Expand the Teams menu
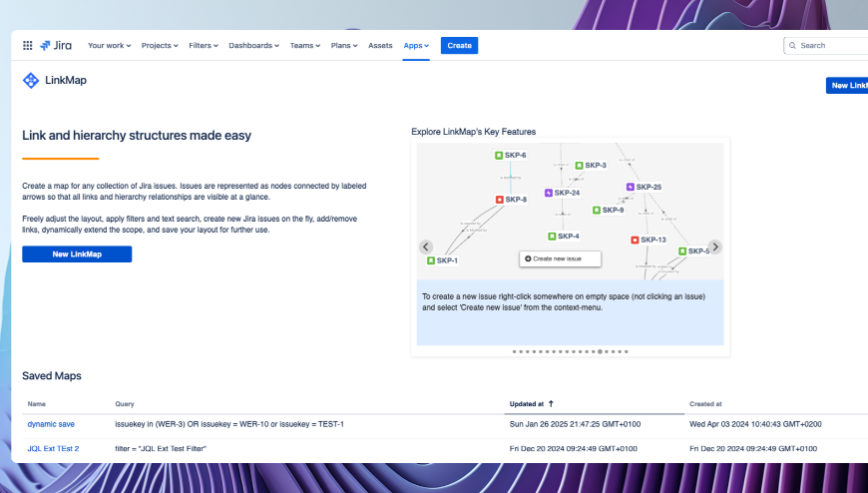Screen dimensions: 868x493 point(305,46)
